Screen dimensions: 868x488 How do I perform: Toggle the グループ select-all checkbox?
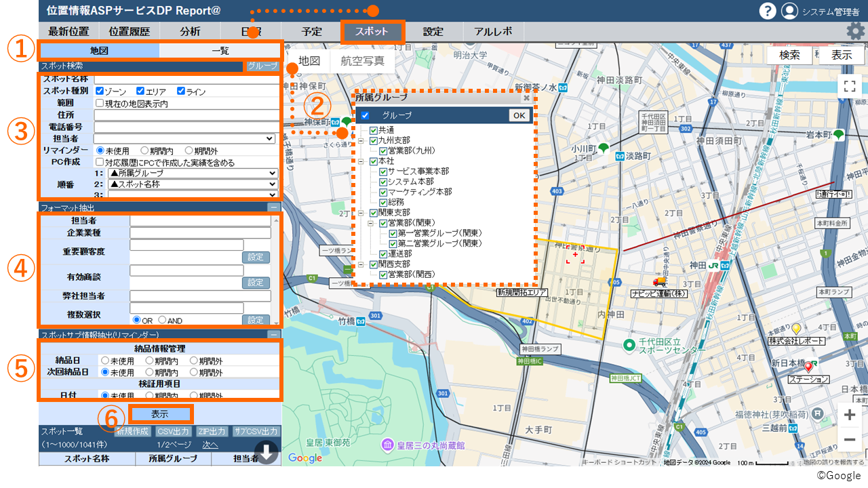(365, 115)
